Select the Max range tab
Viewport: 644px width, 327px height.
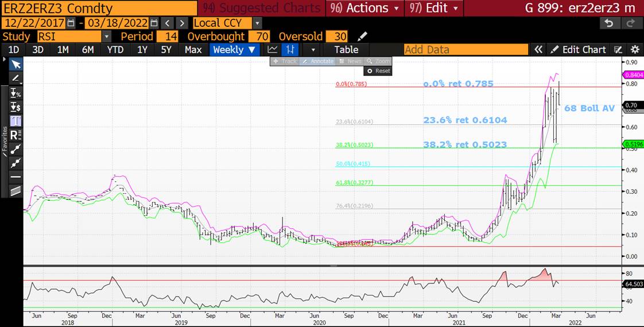[193, 50]
